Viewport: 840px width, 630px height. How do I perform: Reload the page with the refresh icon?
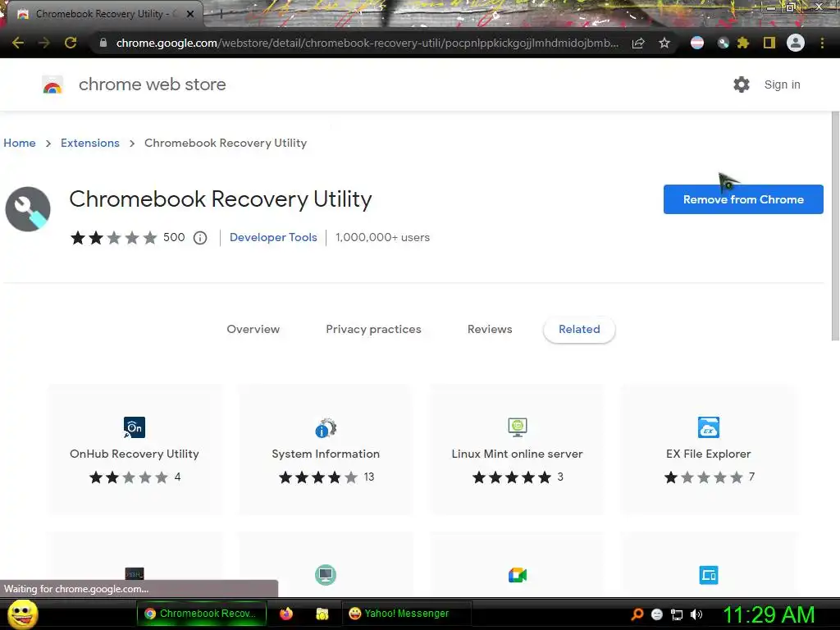(71, 43)
